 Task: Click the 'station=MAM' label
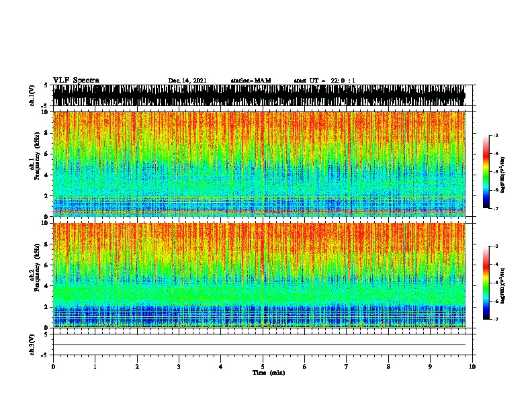251,81
